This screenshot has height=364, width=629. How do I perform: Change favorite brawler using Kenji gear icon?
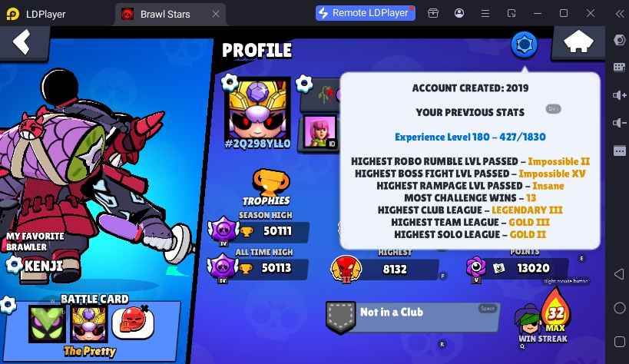14,265
